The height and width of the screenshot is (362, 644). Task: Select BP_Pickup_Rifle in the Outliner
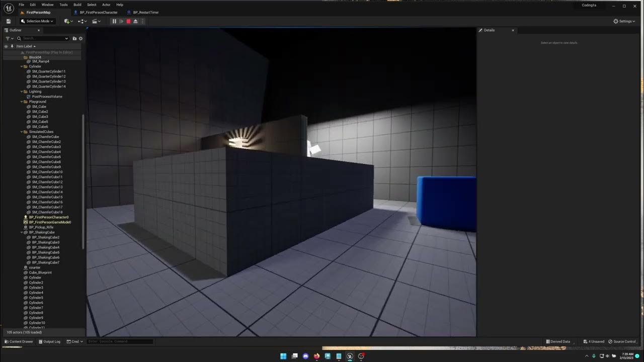(41, 227)
